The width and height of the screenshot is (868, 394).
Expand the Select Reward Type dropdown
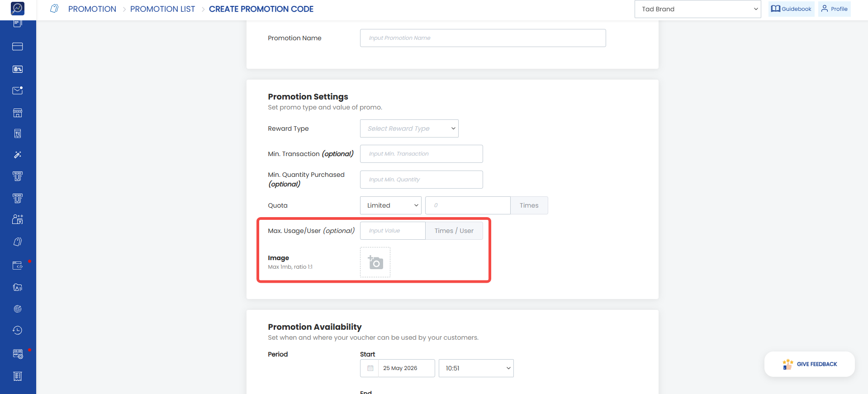(409, 128)
